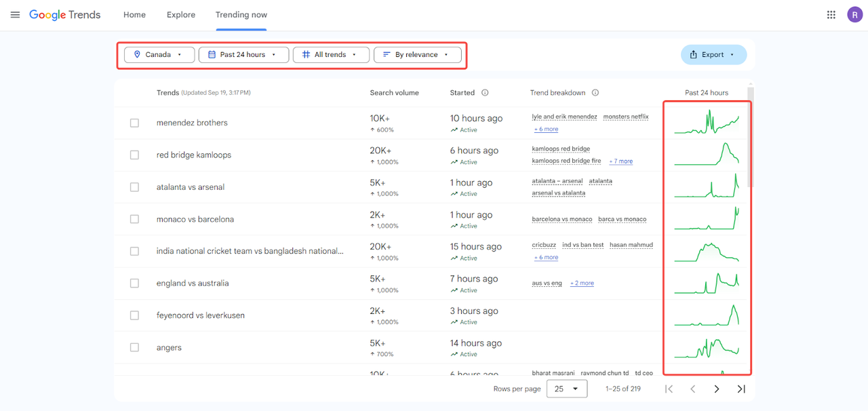Go to next page of results

pos(717,389)
